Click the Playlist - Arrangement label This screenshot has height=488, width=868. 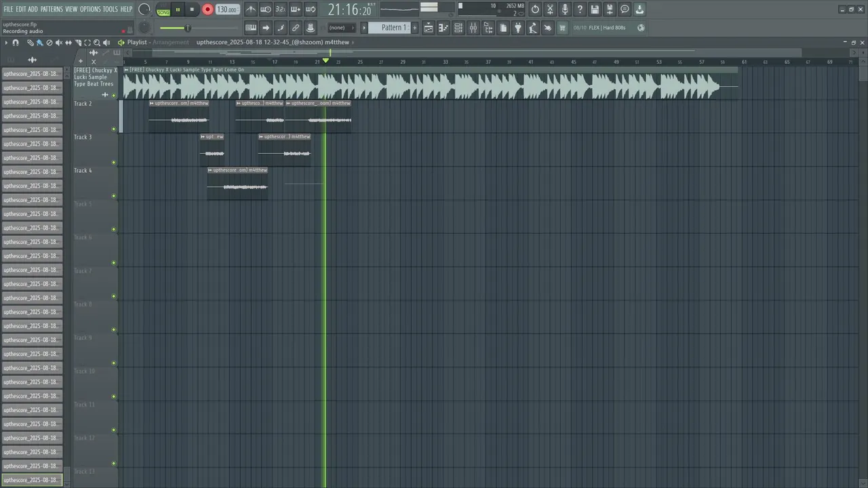coord(158,42)
